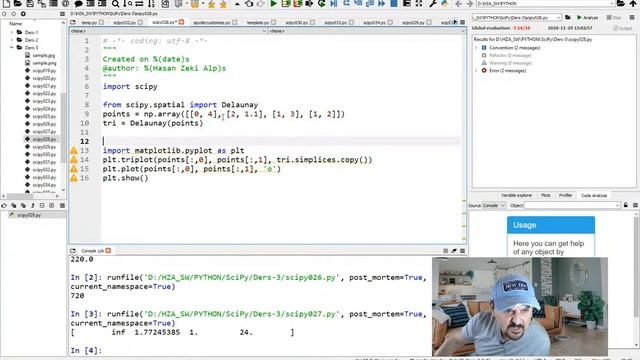Open the console pane options hamburger menu
The height and width of the screenshot is (360, 640).
pyautogui.click(x=462, y=251)
